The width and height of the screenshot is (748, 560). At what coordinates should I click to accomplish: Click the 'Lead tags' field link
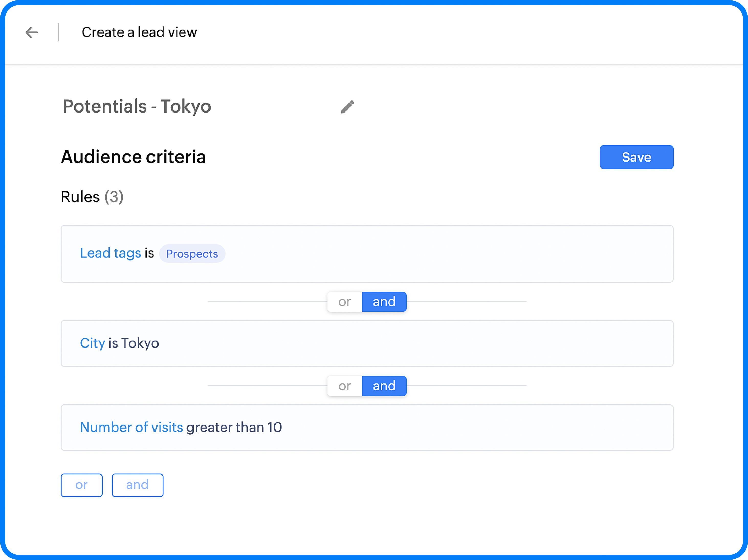[x=110, y=253]
